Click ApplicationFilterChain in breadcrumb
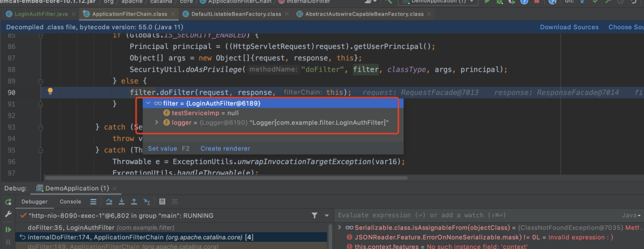This screenshot has width=644, height=249. click(236, 2)
